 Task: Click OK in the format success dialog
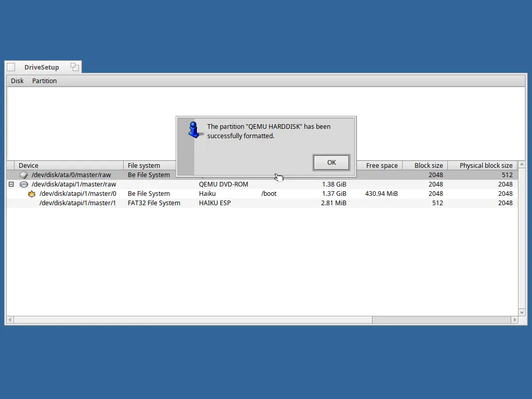click(x=331, y=163)
